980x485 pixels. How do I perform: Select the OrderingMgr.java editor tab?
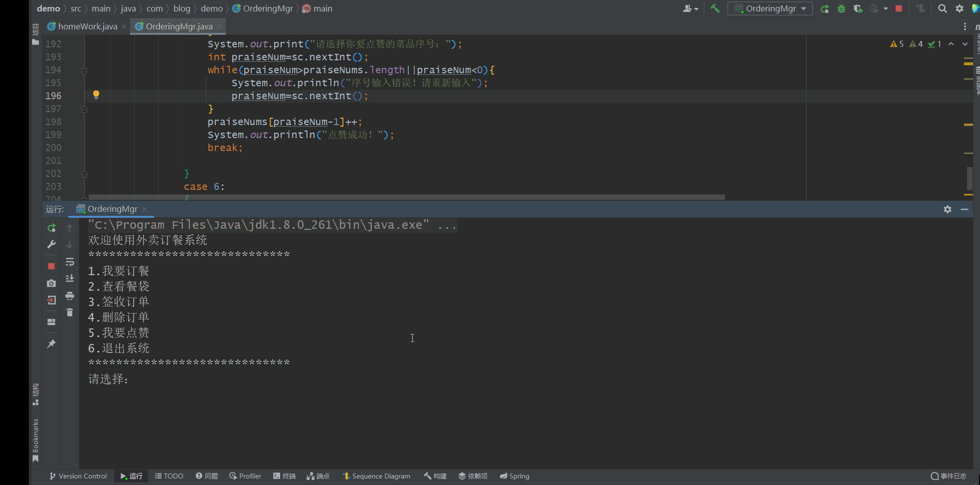pos(179,26)
